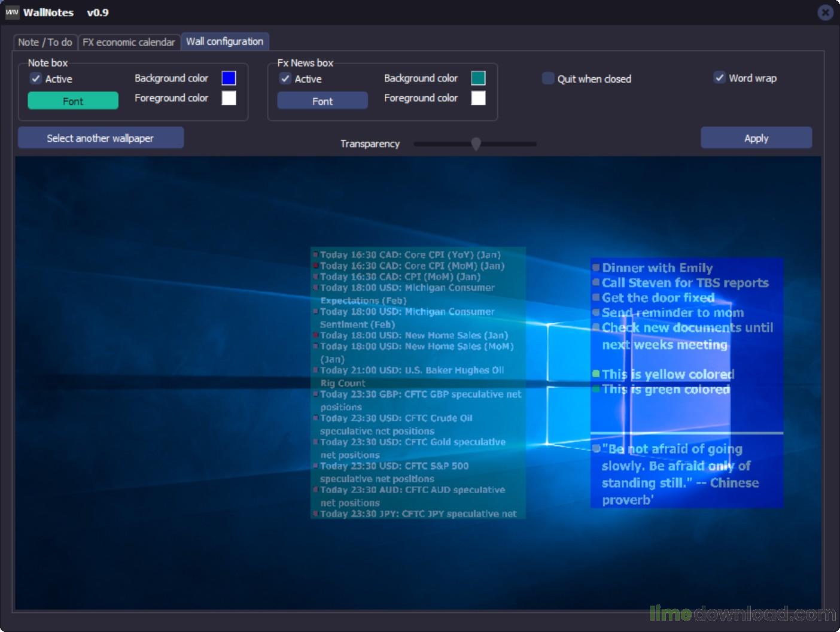
Task: Click the WallNotes app icon in title bar
Action: click(12, 12)
